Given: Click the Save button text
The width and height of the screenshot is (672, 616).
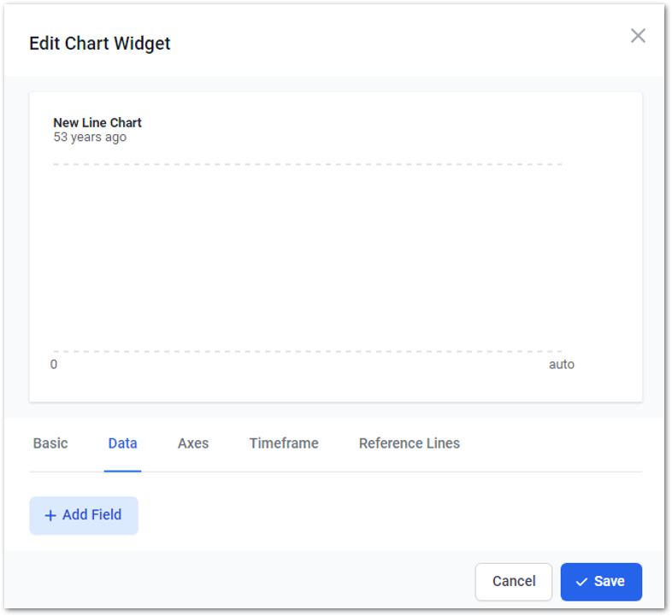Looking at the screenshot, I should click(609, 582).
